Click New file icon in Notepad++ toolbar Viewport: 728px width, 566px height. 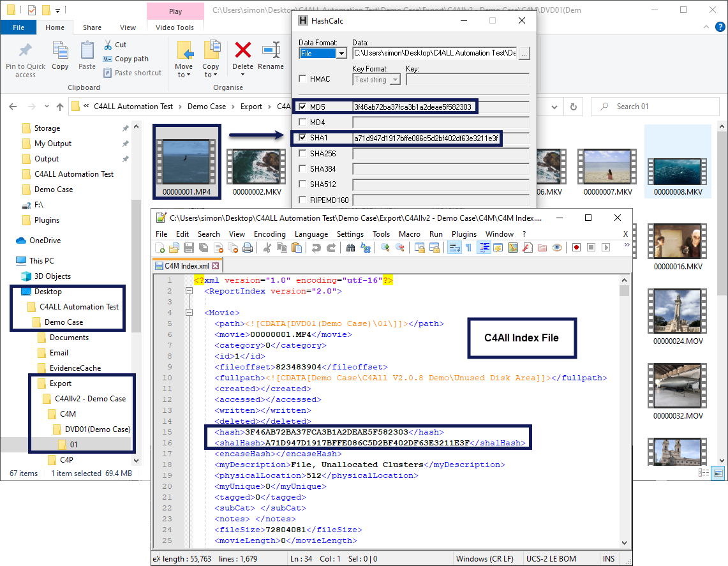pos(160,248)
